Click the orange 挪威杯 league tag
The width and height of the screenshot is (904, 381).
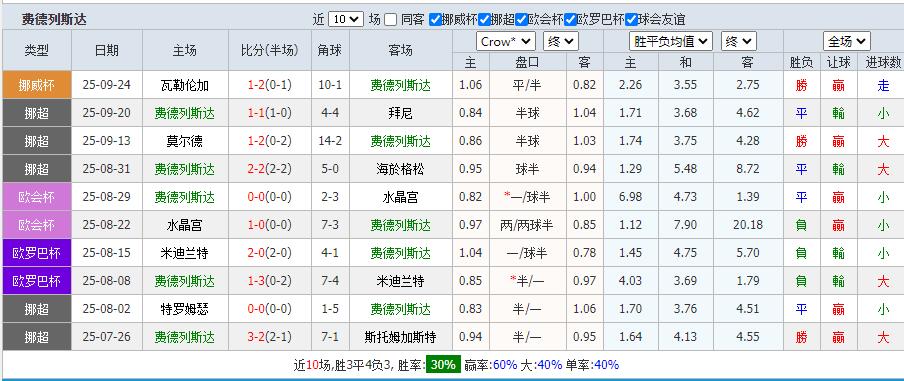pyautogui.click(x=37, y=85)
